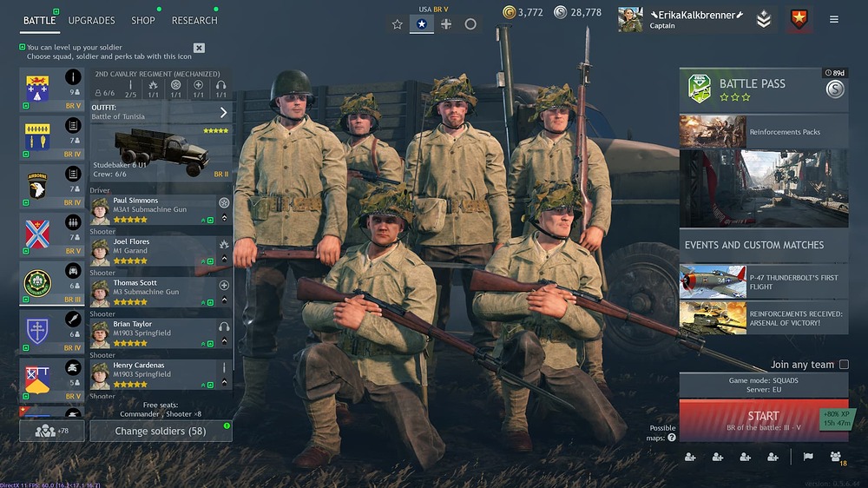The height and width of the screenshot is (488, 868).
Task: Click the flag icon near squad invites
Action: (808, 457)
